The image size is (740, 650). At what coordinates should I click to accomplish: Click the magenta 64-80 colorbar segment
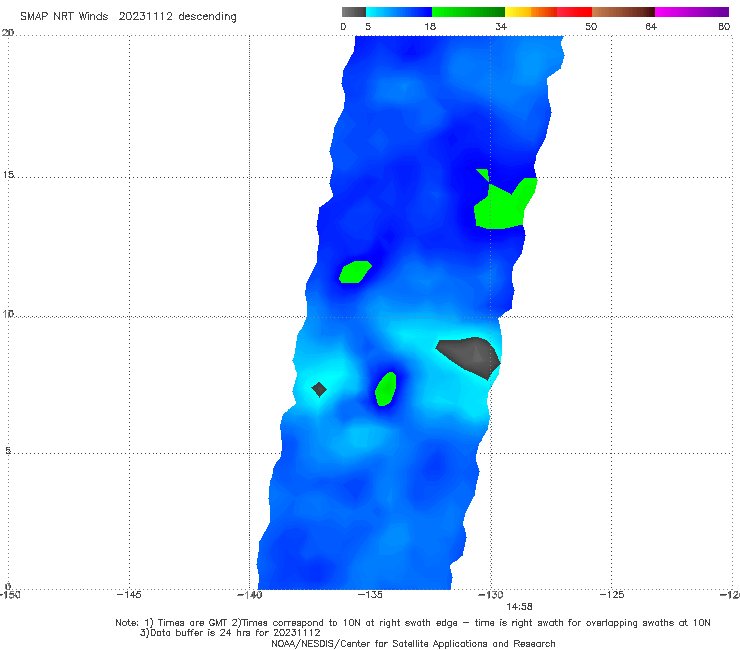692,12
